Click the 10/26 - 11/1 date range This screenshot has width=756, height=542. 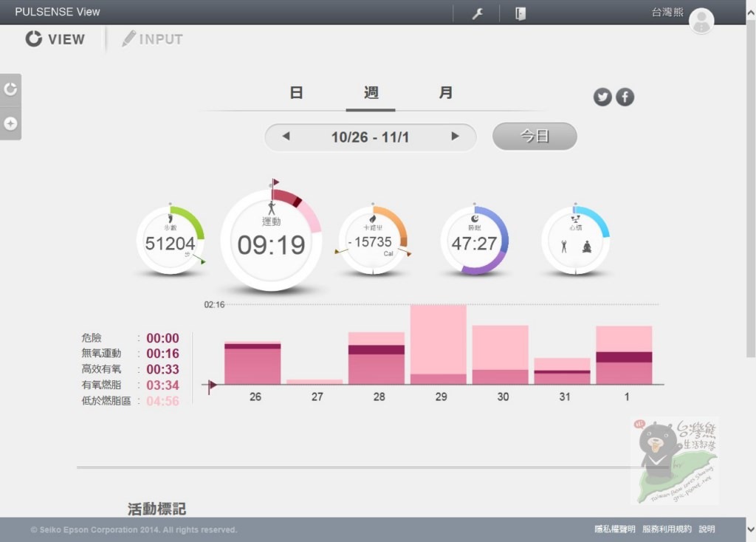371,137
